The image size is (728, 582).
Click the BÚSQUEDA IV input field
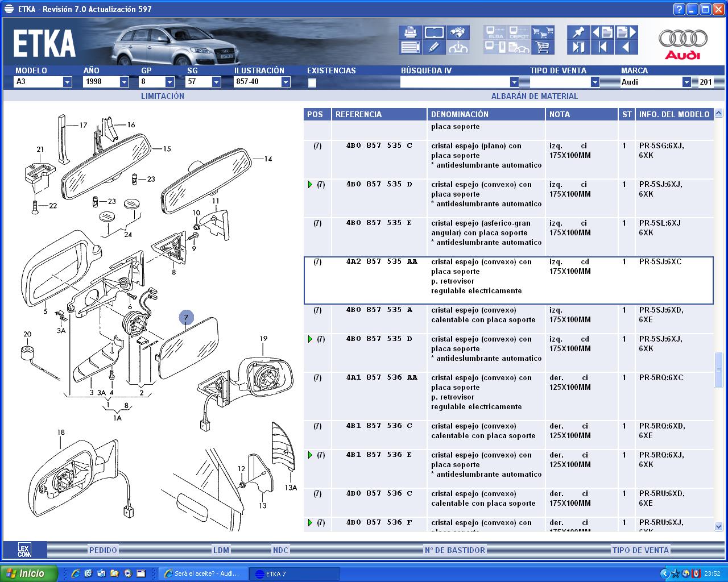click(455, 82)
